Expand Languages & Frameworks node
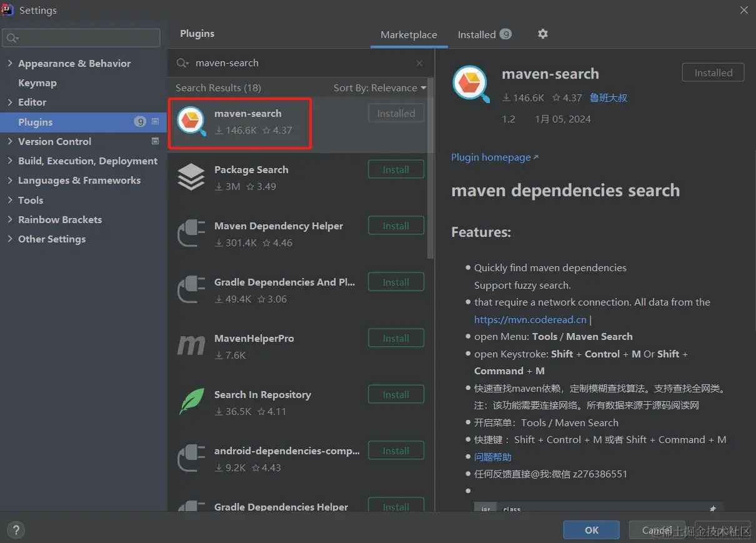This screenshot has width=756, height=543. click(10, 180)
